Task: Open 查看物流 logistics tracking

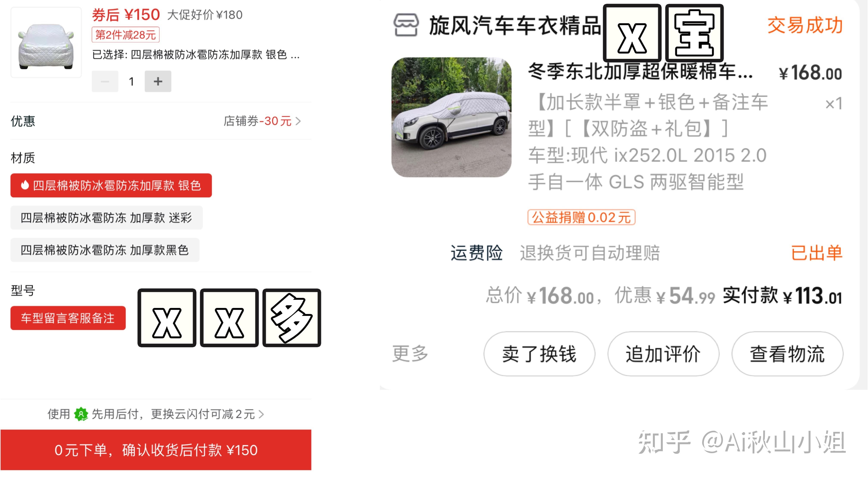Action: [787, 354]
